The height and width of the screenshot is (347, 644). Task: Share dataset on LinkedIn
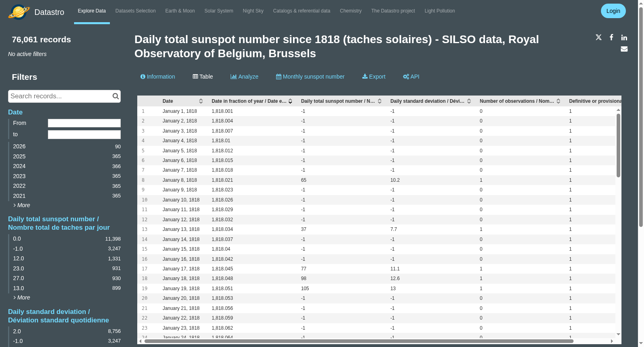[x=624, y=37]
